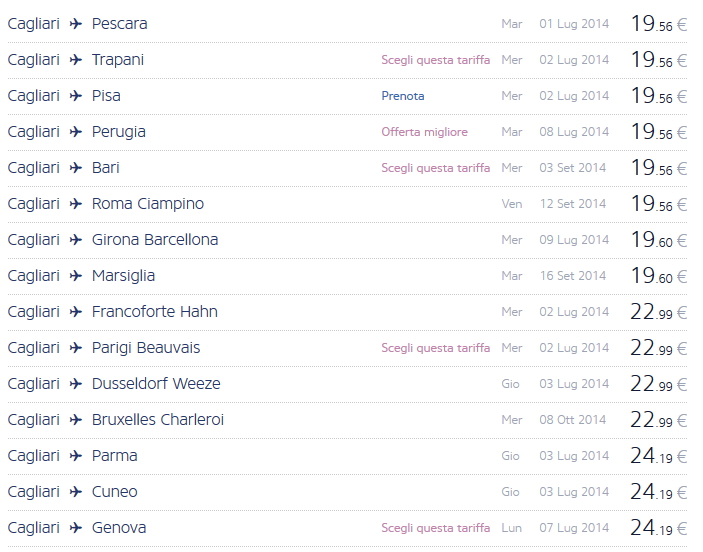Open the Cagliari to Bruxelles Charleroi route
703x552 pixels.
[x=157, y=420]
